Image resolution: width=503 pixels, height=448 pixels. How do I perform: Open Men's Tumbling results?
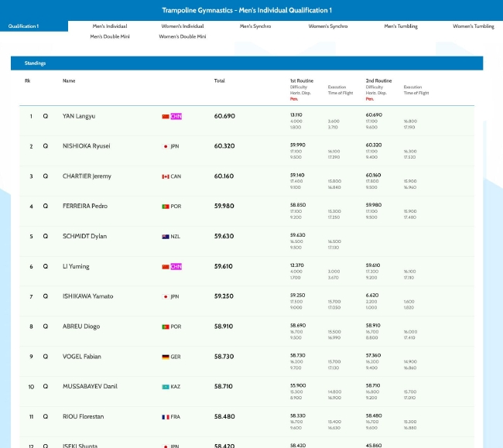pos(401,26)
